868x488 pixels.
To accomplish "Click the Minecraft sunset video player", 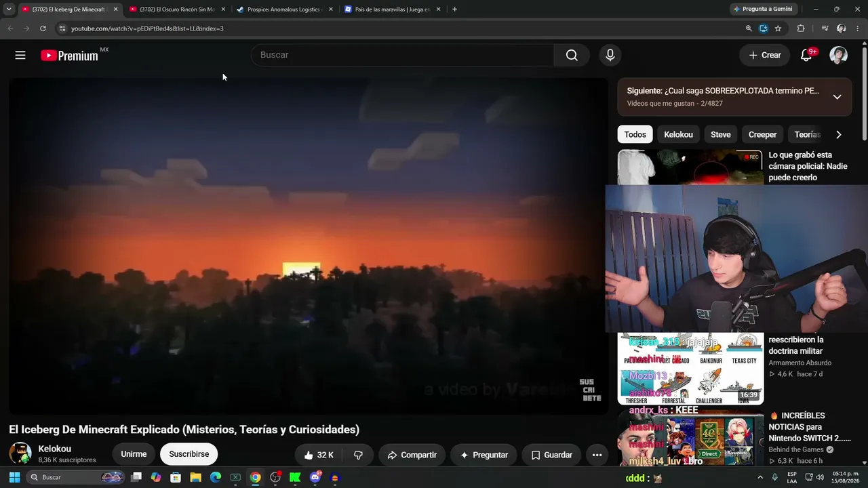I will [309, 245].
